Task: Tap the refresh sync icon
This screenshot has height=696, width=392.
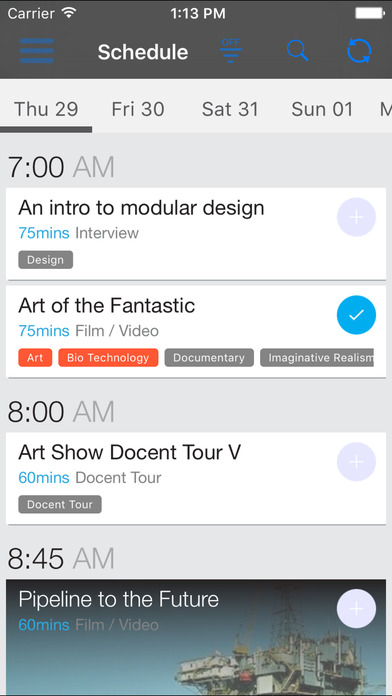Action: [359, 51]
